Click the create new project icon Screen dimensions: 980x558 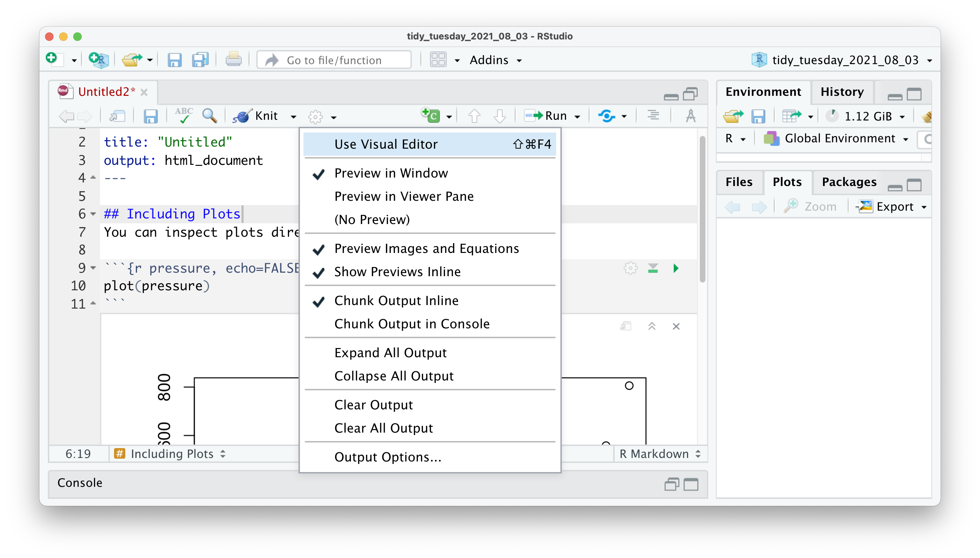(x=99, y=60)
